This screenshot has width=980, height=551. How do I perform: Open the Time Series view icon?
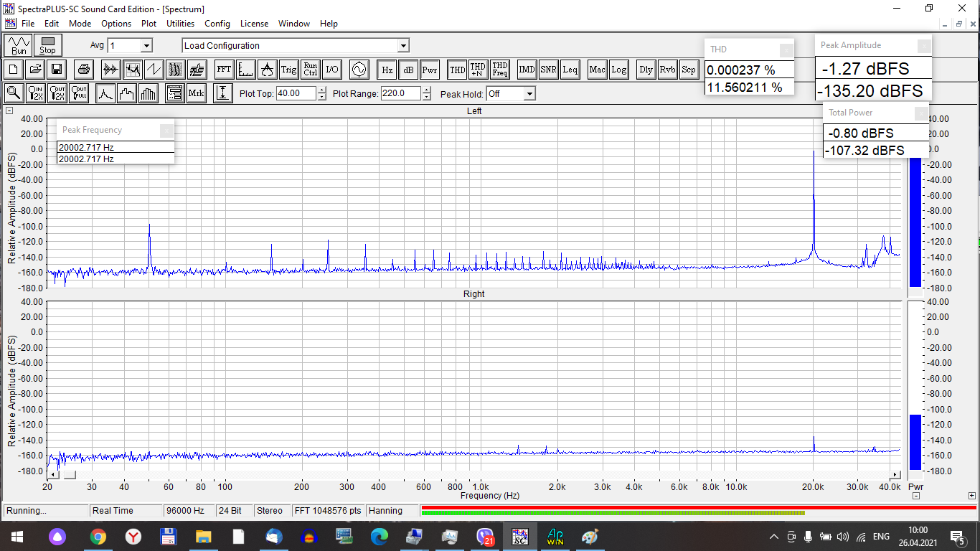click(x=110, y=70)
